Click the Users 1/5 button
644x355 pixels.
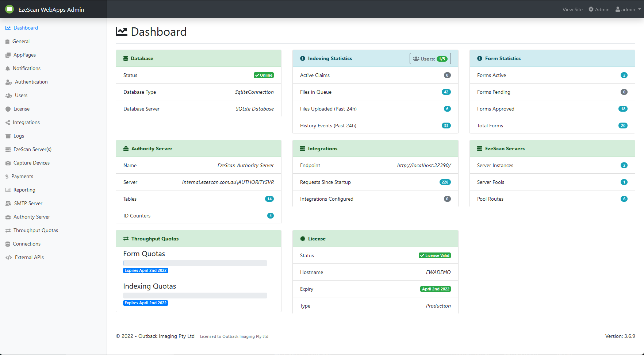pyautogui.click(x=430, y=59)
